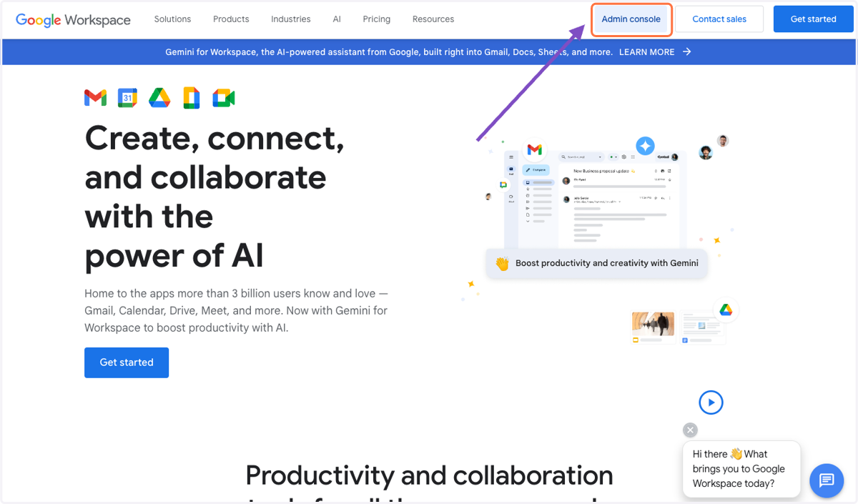The image size is (858, 504).
Task: Open the Industries menu
Action: click(291, 19)
